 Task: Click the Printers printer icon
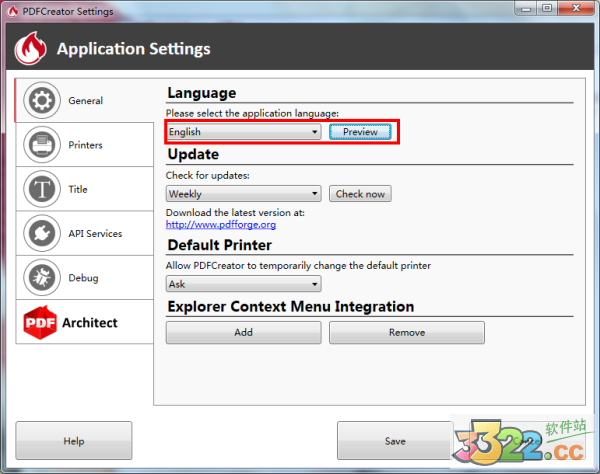(42, 145)
